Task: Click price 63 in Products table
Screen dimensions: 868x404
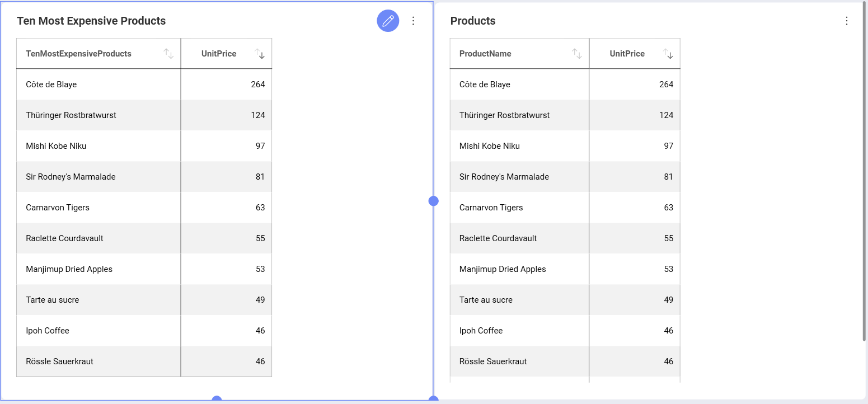Action: click(669, 208)
